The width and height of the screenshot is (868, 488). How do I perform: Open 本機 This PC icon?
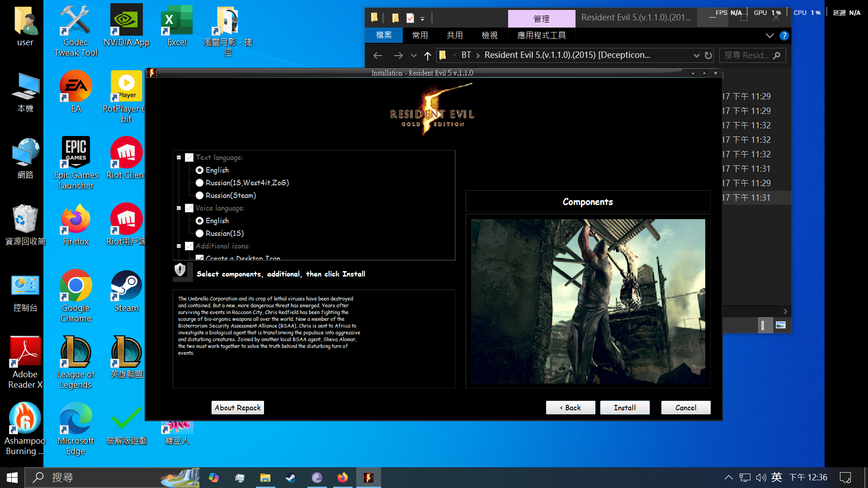[25, 92]
